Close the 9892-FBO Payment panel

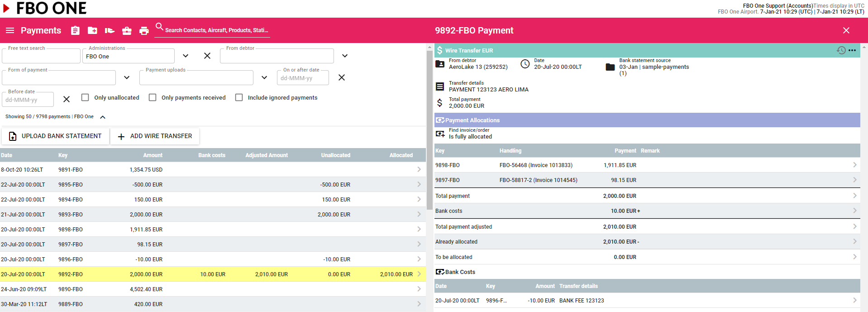(x=846, y=30)
